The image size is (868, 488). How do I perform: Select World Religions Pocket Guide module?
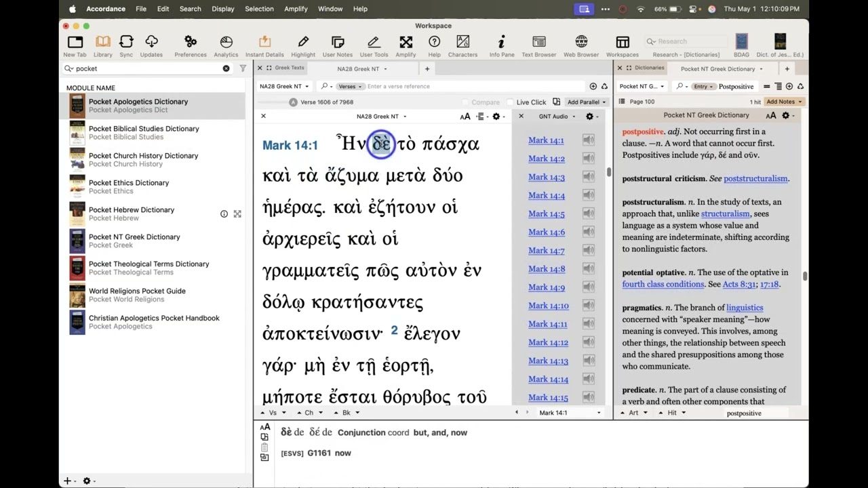pos(153,296)
